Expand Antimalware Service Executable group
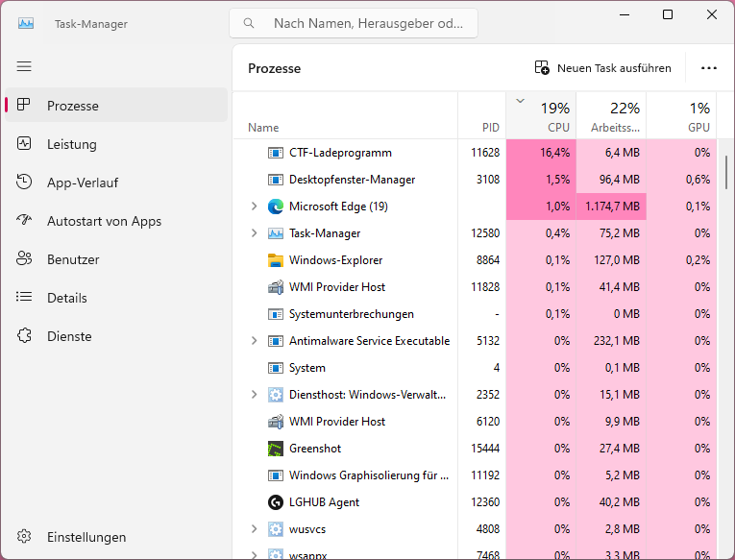The height and width of the screenshot is (560, 735). pos(254,341)
